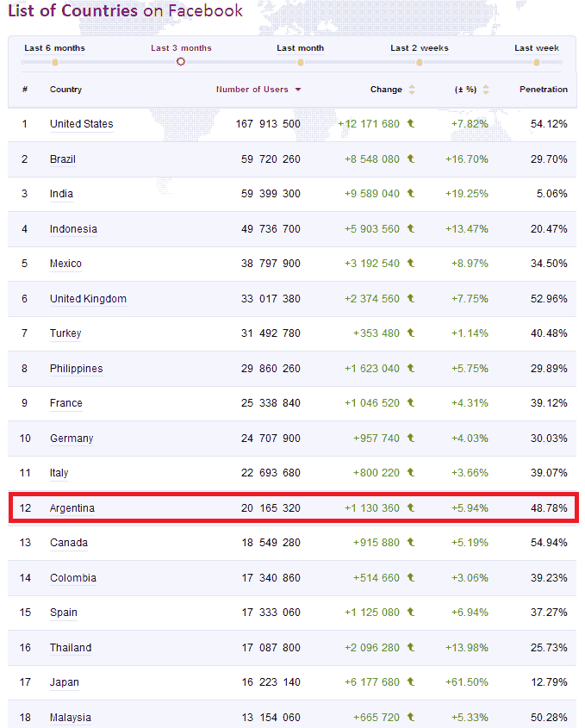Open Mexico country link
The width and height of the screenshot is (585, 728).
coord(65,264)
